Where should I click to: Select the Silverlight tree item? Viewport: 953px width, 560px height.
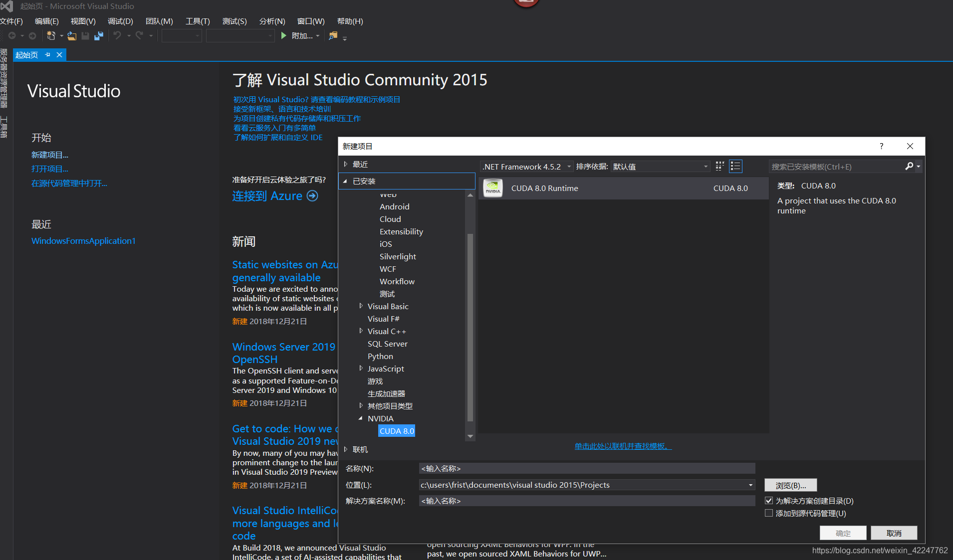[398, 256]
